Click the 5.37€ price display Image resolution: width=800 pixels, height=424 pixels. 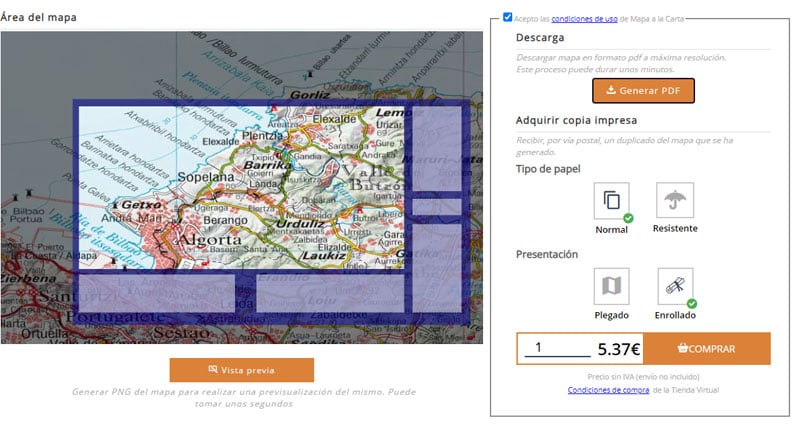[617, 349]
